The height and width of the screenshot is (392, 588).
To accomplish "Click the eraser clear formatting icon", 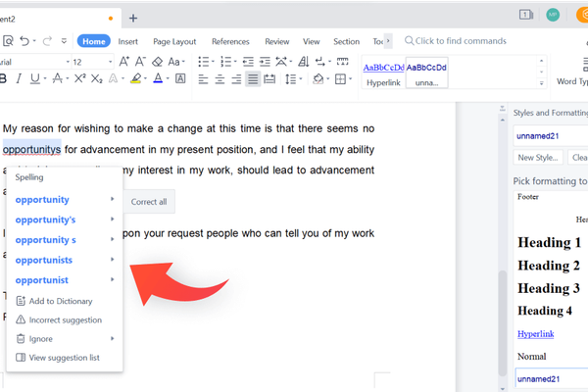I will pos(158,61).
